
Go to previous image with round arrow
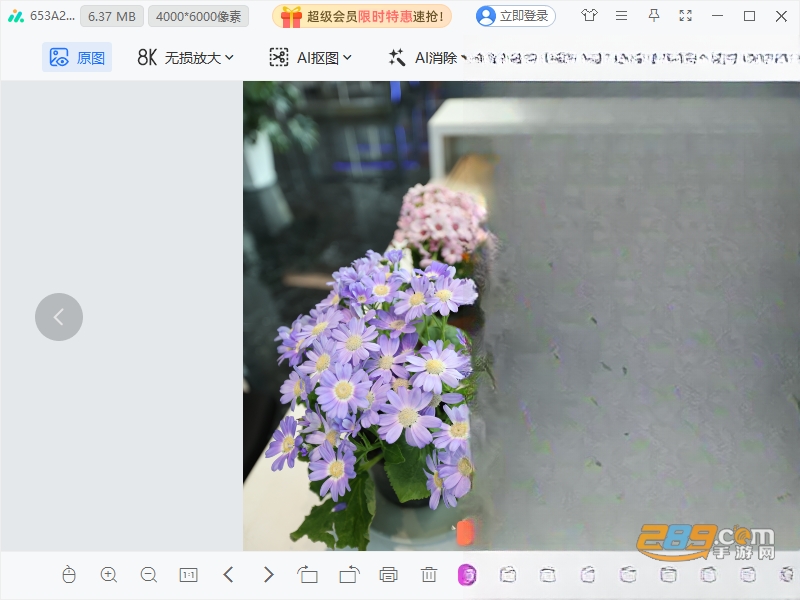(59, 317)
